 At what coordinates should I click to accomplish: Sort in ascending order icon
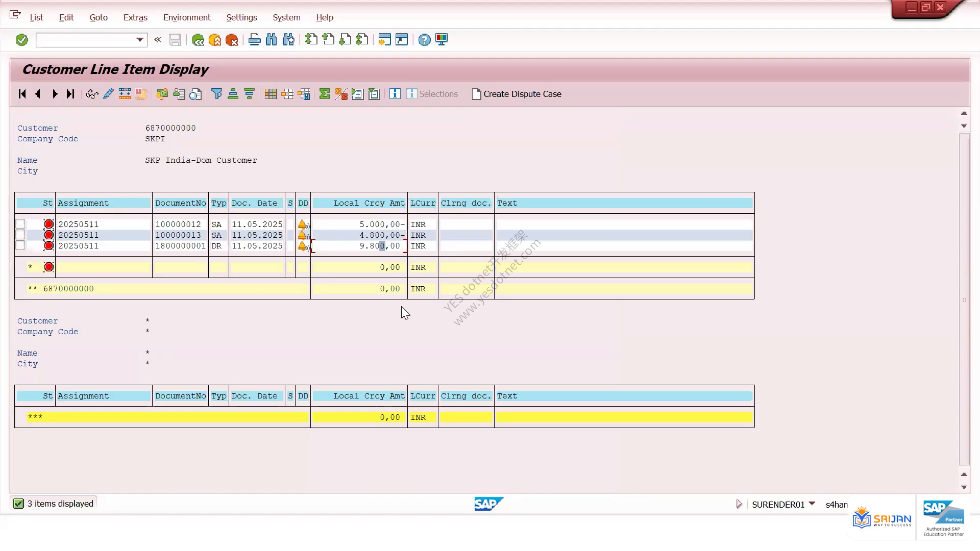click(x=233, y=94)
